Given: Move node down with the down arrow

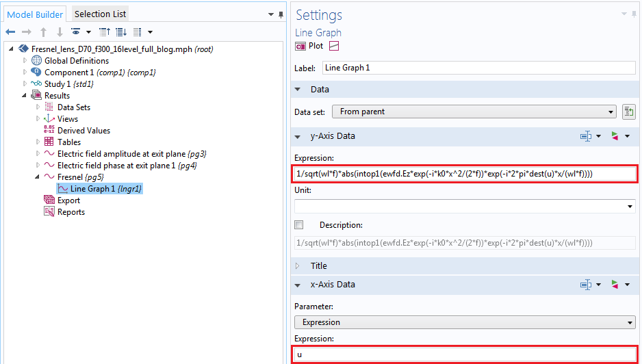Looking at the screenshot, I should pos(60,32).
